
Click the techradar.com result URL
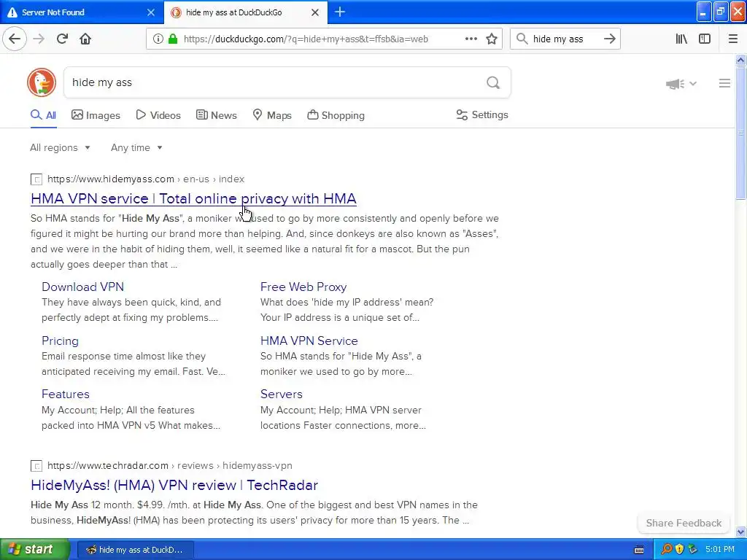(169, 466)
